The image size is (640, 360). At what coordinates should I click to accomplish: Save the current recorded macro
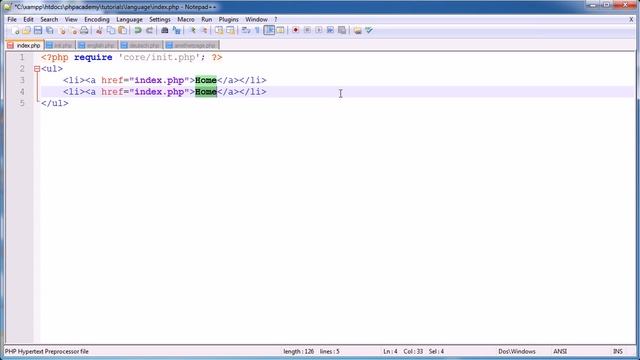(342, 31)
